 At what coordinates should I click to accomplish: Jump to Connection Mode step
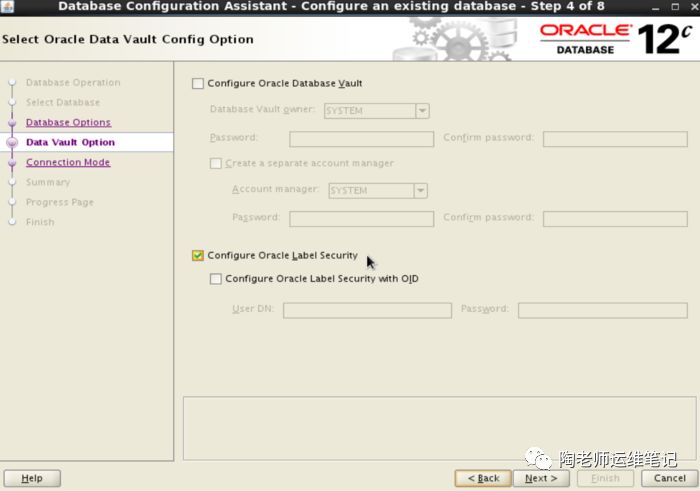click(68, 162)
